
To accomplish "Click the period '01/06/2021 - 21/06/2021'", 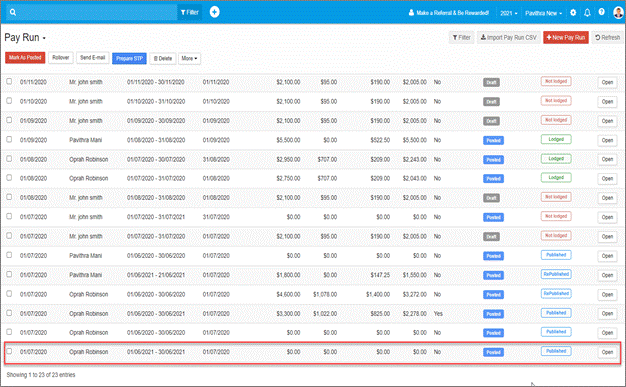I will [x=156, y=275].
